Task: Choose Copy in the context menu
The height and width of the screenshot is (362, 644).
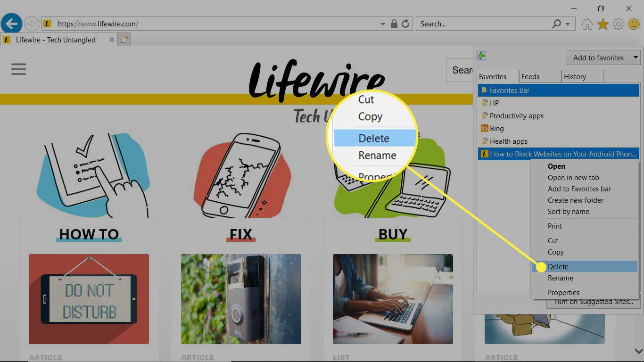Action: click(x=585, y=252)
